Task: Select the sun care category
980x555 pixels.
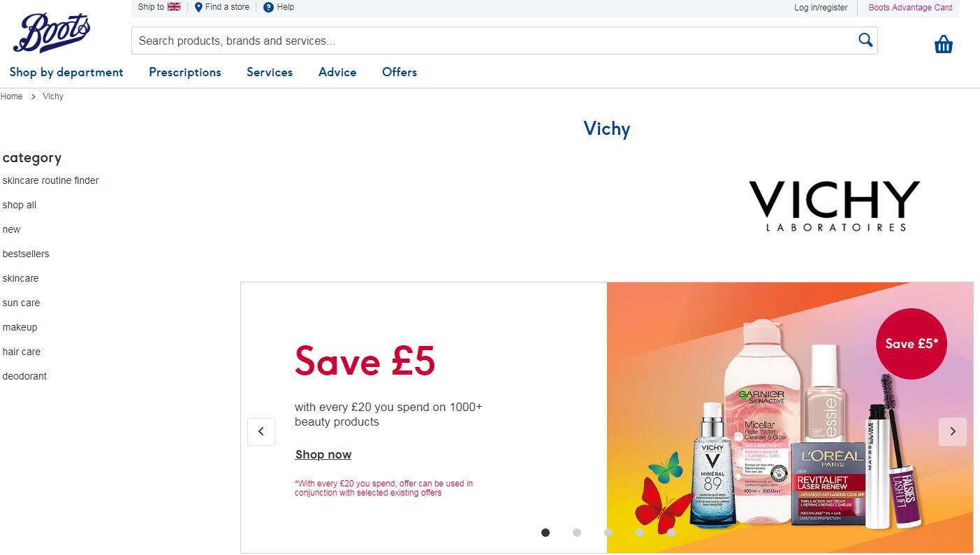Action: click(21, 303)
